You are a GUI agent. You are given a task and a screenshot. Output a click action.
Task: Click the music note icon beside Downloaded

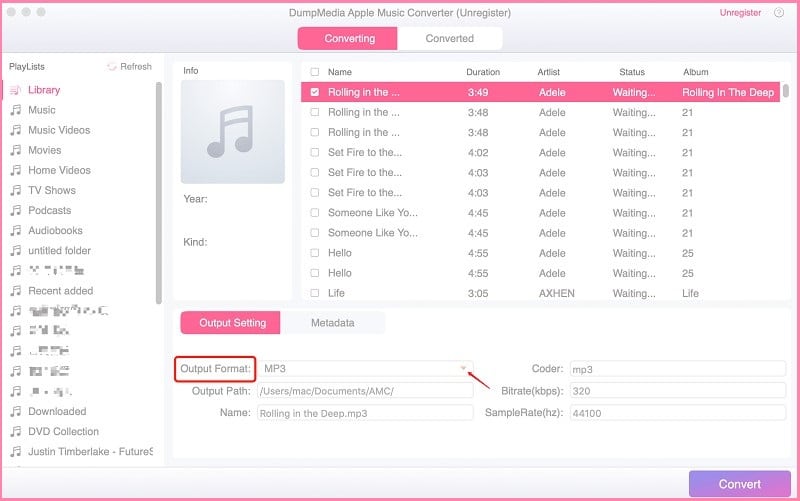16,411
